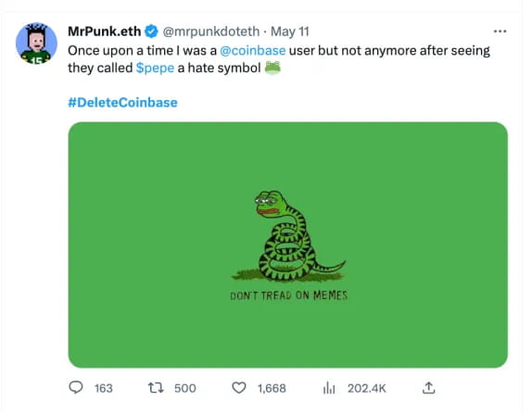Click the blue verified checkmark badge
532x414 pixels.
(151, 31)
